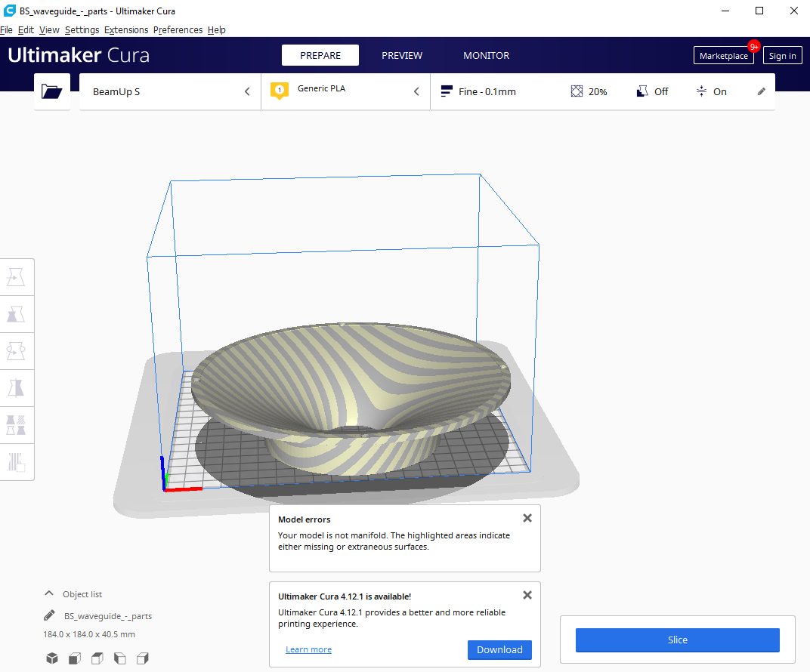810x672 pixels.
Task: Switch to front view cube icon
Action: pyautogui.click(x=75, y=658)
